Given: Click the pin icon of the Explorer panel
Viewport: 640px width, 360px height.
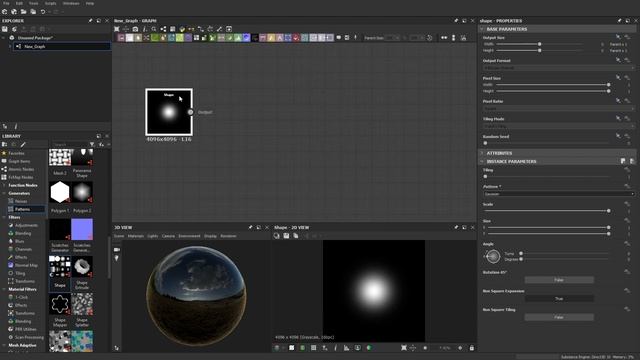Looking at the screenshot, I should tap(90, 20).
